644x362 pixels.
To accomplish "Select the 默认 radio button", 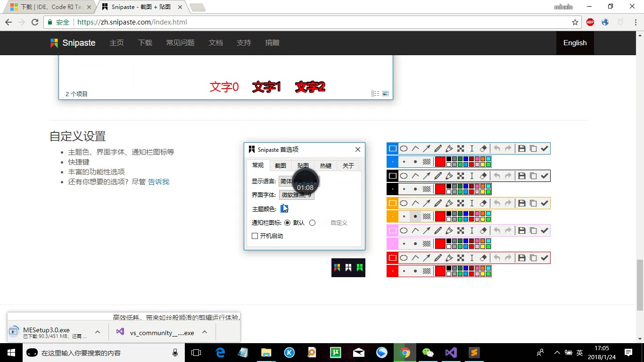I will point(288,222).
